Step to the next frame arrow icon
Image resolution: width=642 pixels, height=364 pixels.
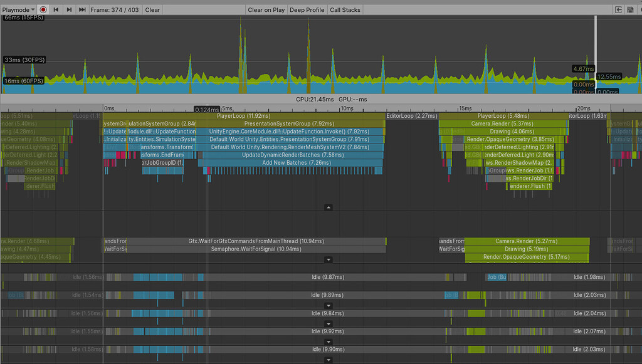(x=70, y=9)
